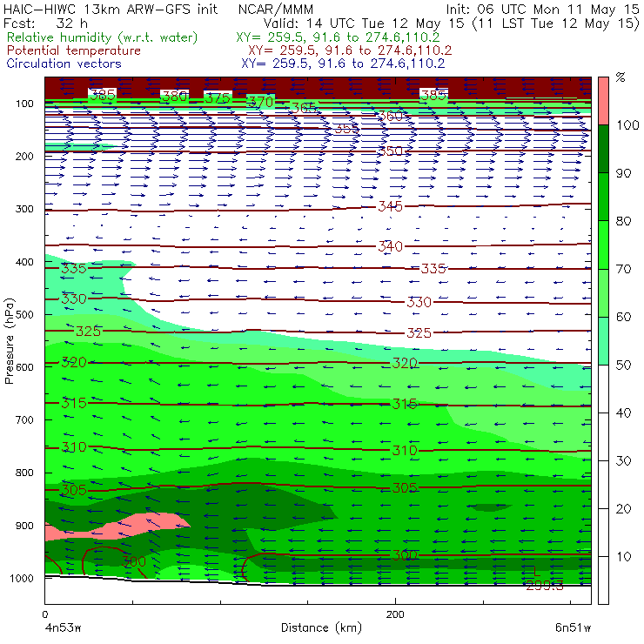Click the 'Init: 06 UTC Mon 11 May 15' text

(x=542, y=10)
